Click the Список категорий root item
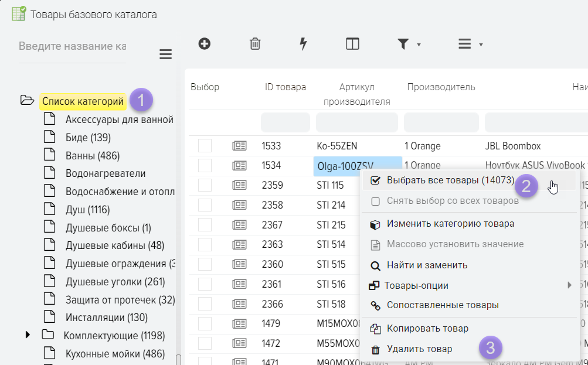 pos(83,101)
